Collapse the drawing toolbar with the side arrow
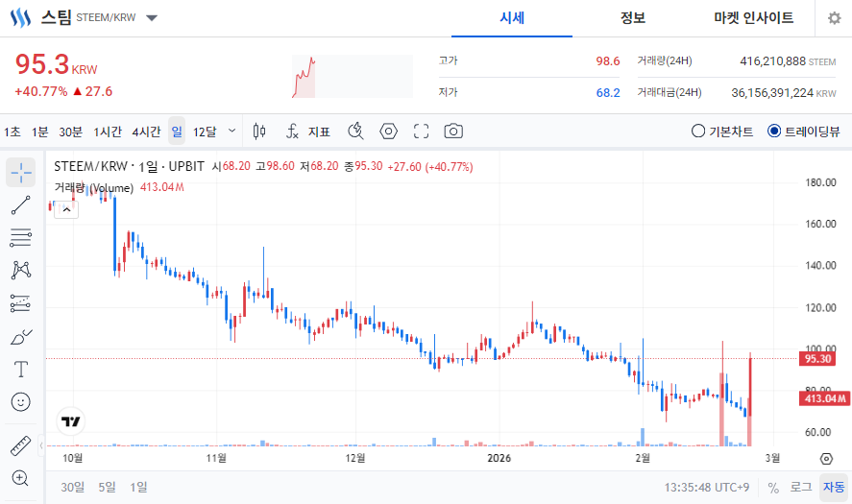 click(41, 445)
